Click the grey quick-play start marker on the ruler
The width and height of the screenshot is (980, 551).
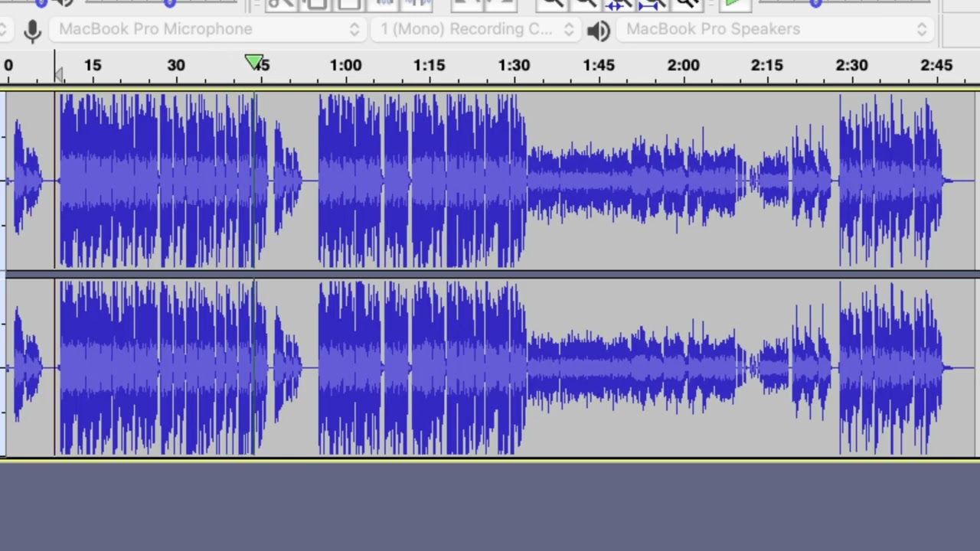point(59,73)
